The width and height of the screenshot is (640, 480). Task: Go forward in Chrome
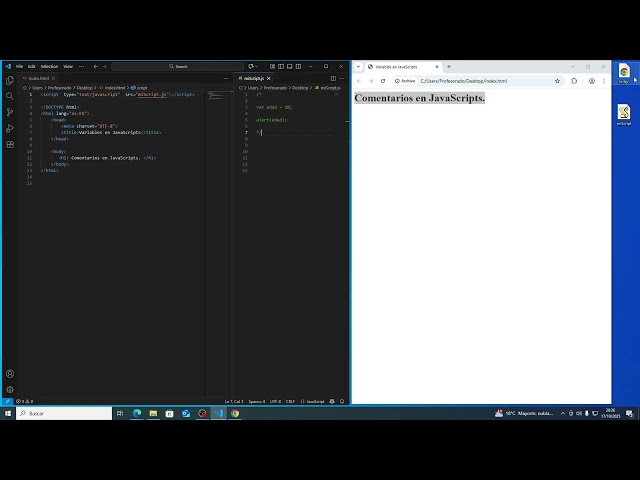[x=371, y=81]
